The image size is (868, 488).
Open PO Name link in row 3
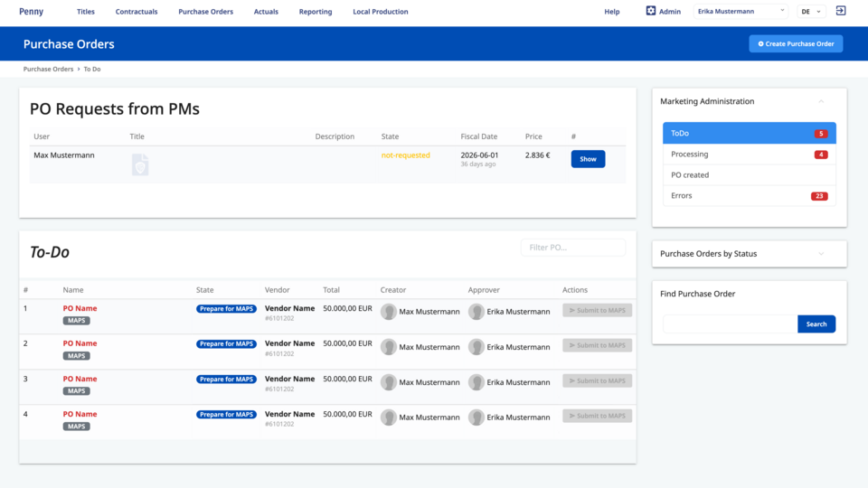(x=80, y=379)
